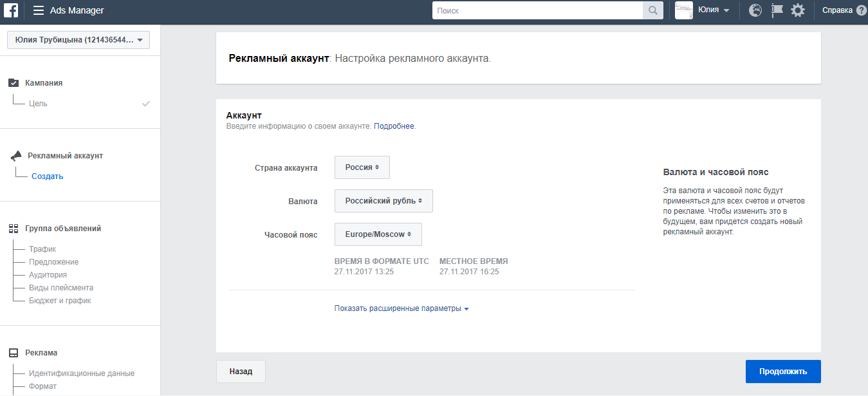Click the Facebook logo icon
Screen dimensions: 868x396
tap(11, 10)
